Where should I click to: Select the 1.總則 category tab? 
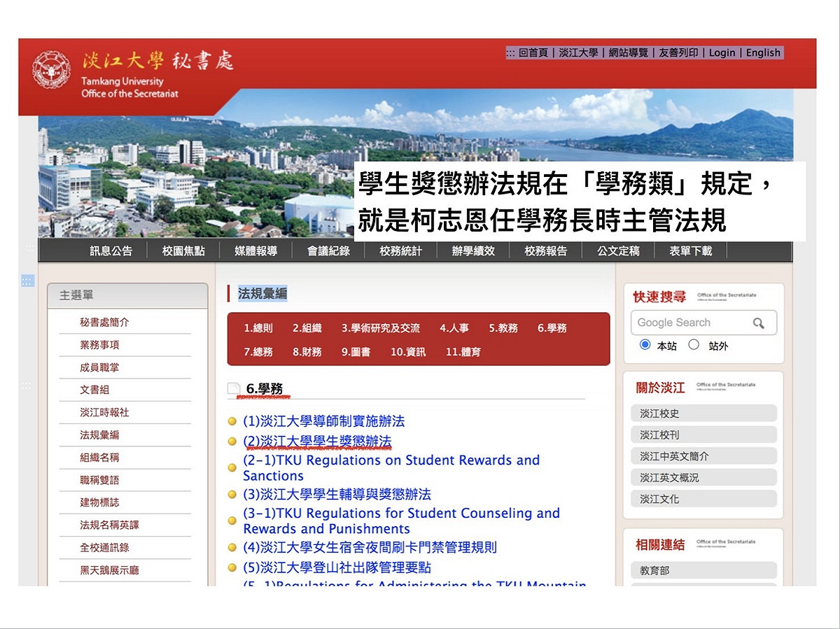[258, 328]
